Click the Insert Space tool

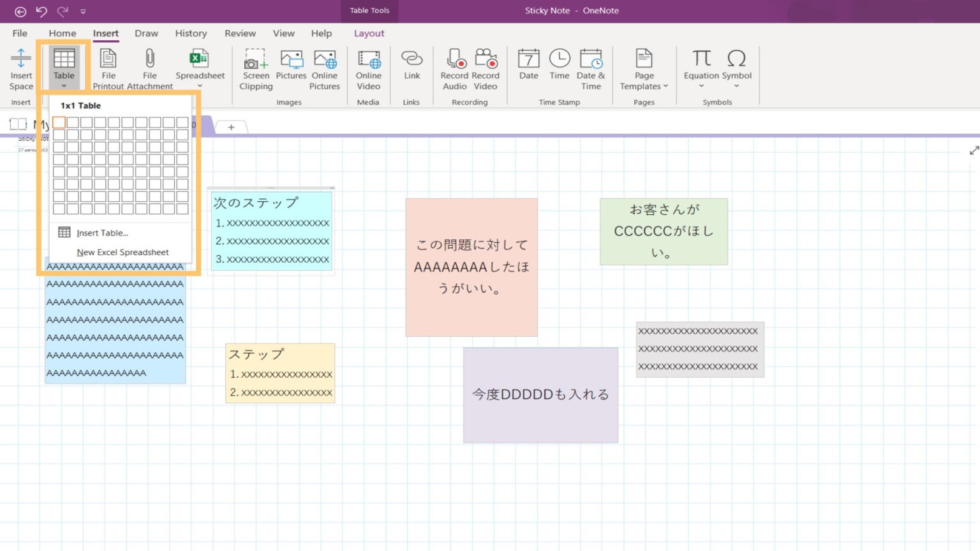[x=20, y=69]
